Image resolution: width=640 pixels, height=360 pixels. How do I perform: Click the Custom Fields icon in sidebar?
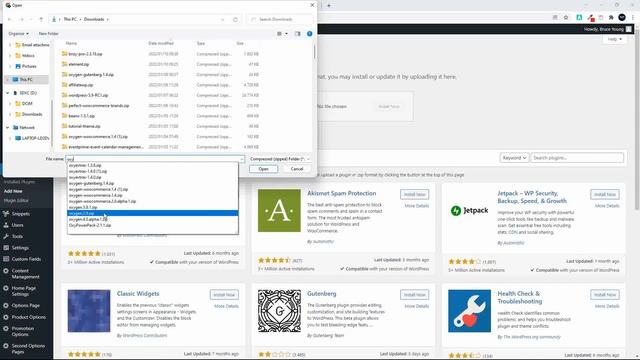click(x=6, y=259)
